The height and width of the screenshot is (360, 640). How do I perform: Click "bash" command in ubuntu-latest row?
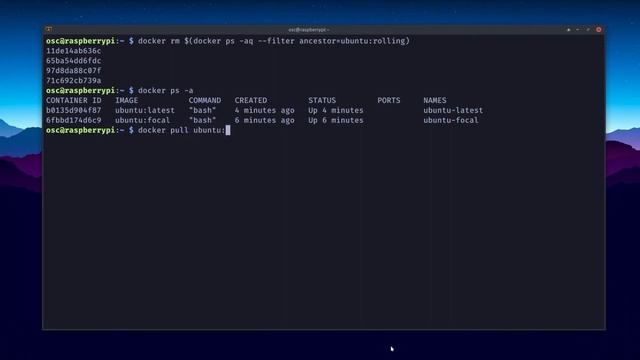click(x=202, y=110)
